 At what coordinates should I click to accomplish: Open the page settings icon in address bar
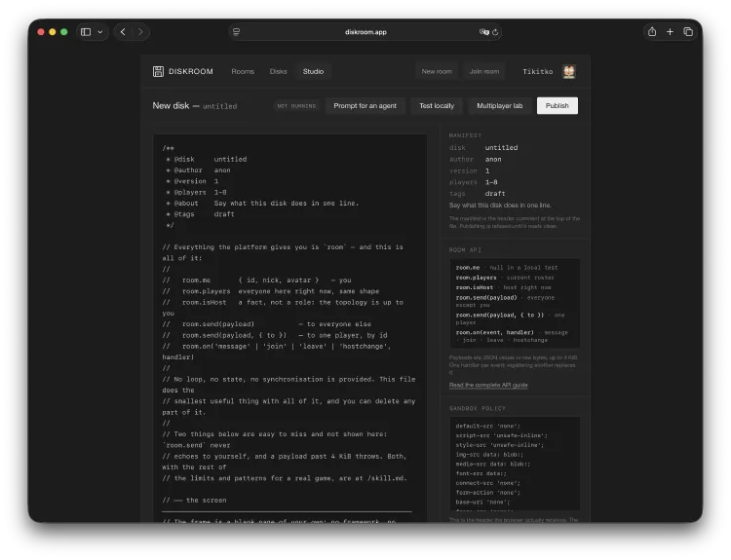pos(237,32)
